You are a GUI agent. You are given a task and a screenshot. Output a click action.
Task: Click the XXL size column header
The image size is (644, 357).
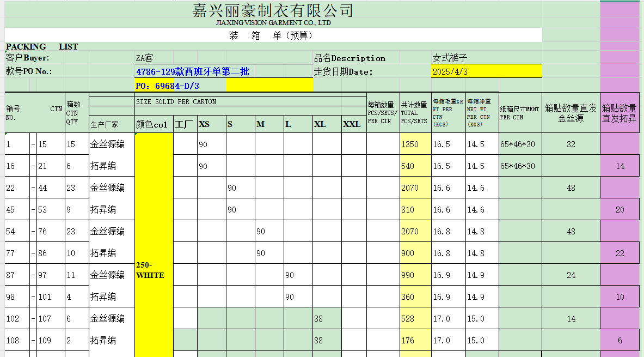(x=353, y=124)
